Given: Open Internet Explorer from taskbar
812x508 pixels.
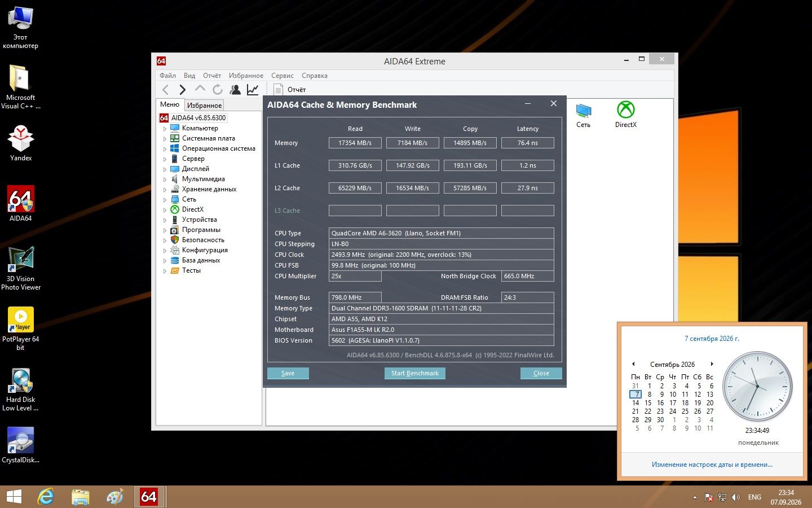Looking at the screenshot, I should pyautogui.click(x=46, y=497).
